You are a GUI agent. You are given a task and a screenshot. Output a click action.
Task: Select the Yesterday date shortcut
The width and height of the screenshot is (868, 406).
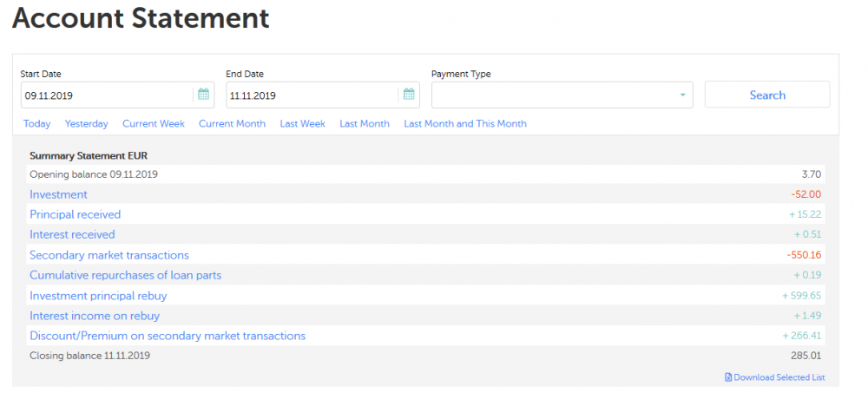[87, 123]
